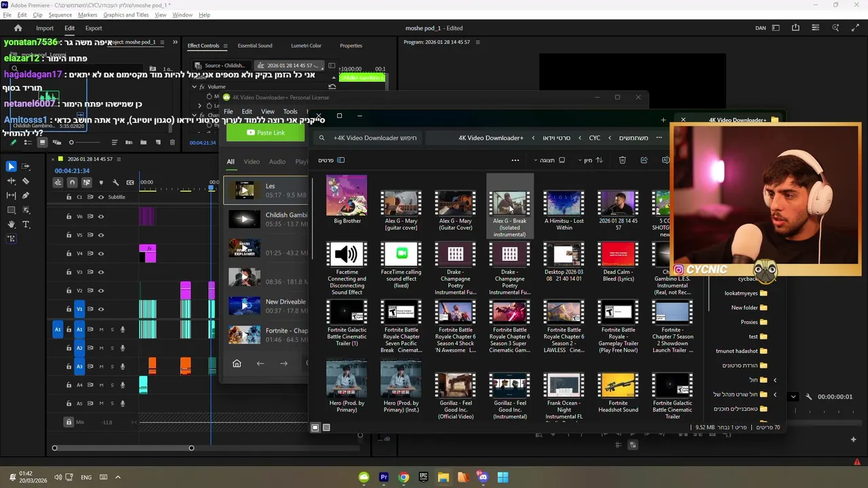
Task: Select the Track Select Forward tool
Action: (26, 166)
